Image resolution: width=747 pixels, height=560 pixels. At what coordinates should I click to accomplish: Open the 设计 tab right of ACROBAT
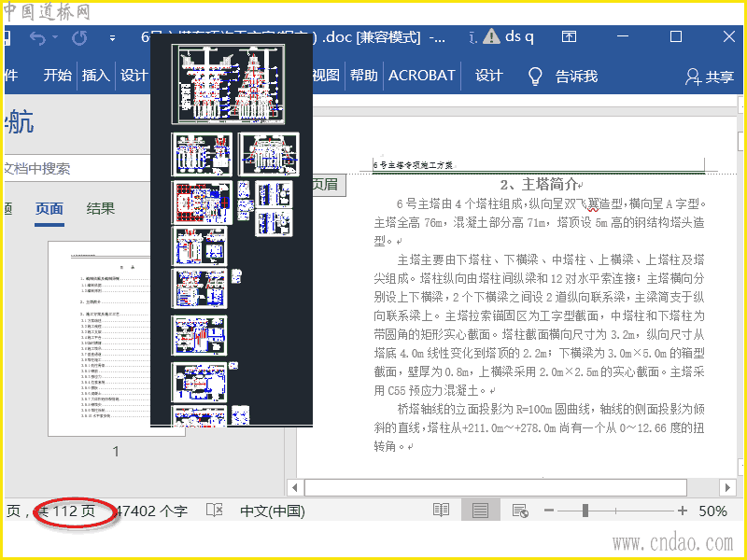coord(488,76)
